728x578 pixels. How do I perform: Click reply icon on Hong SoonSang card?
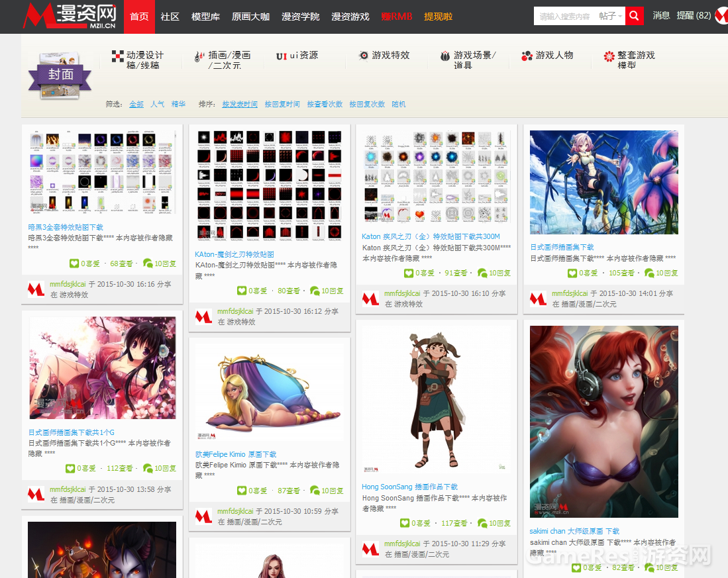tap(482, 523)
